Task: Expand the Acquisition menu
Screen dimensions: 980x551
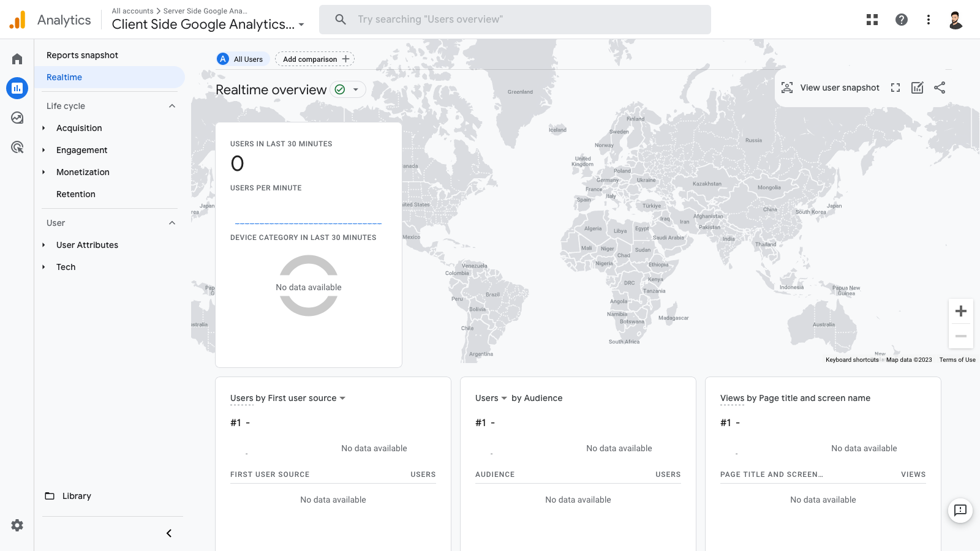Action: (43, 128)
